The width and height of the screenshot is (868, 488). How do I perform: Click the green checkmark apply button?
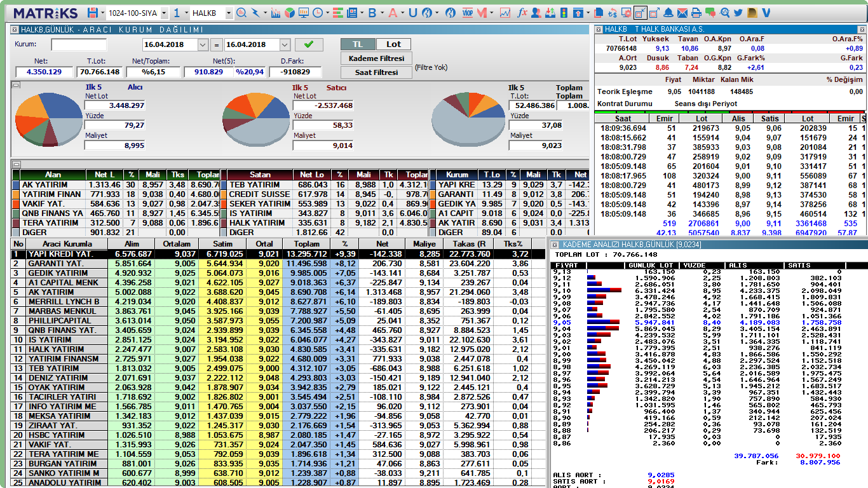point(309,44)
